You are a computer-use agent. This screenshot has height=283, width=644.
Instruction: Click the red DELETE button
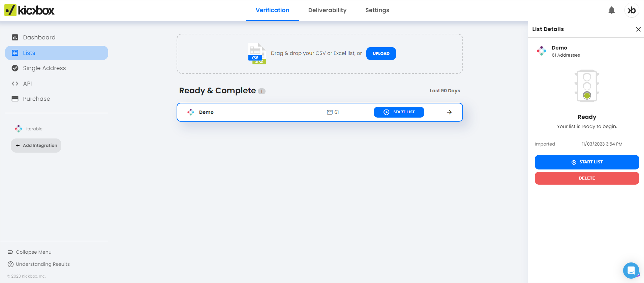(x=587, y=178)
